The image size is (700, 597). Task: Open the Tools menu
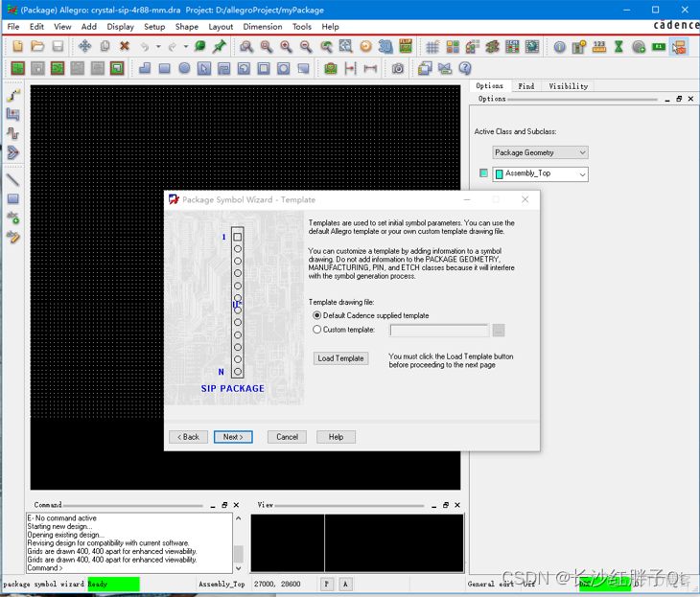[302, 27]
